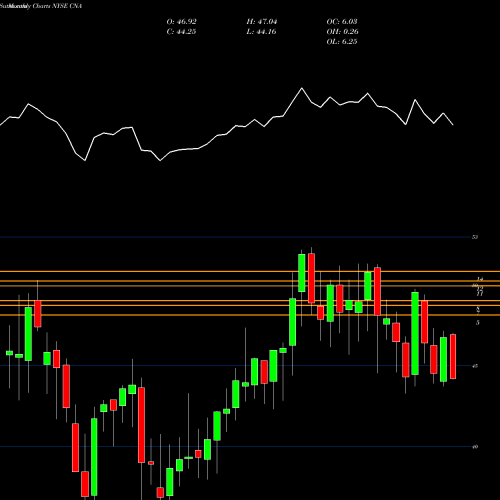This screenshot has height=500, width=500.
Task: Select the OC: 6.03 reading
Action: point(342,22)
